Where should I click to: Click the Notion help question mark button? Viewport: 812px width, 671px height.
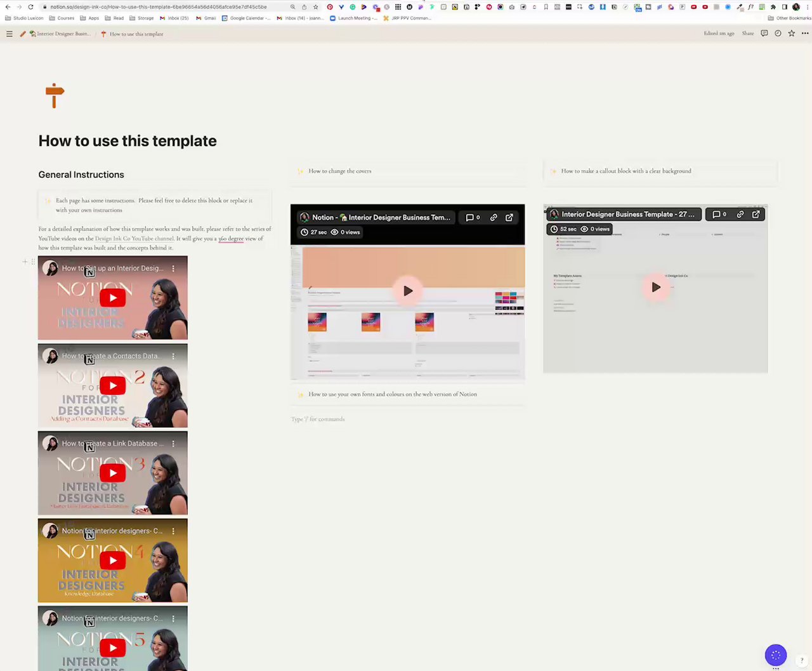(x=802, y=661)
